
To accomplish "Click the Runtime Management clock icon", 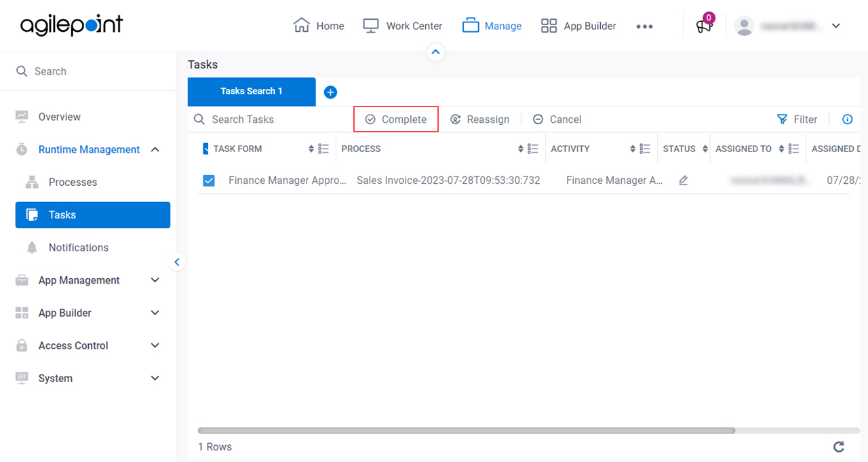I will 22,149.
